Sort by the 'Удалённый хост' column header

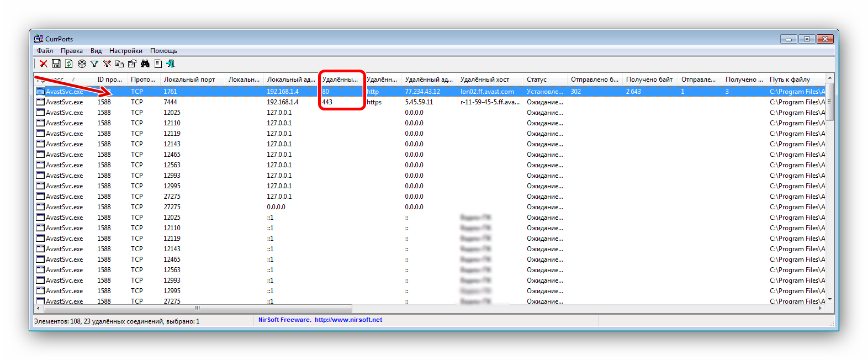point(490,80)
